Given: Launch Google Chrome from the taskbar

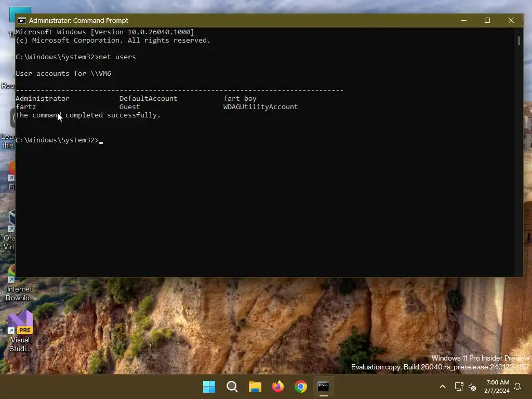Looking at the screenshot, I should pyautogui.click(x=301, y=387).
